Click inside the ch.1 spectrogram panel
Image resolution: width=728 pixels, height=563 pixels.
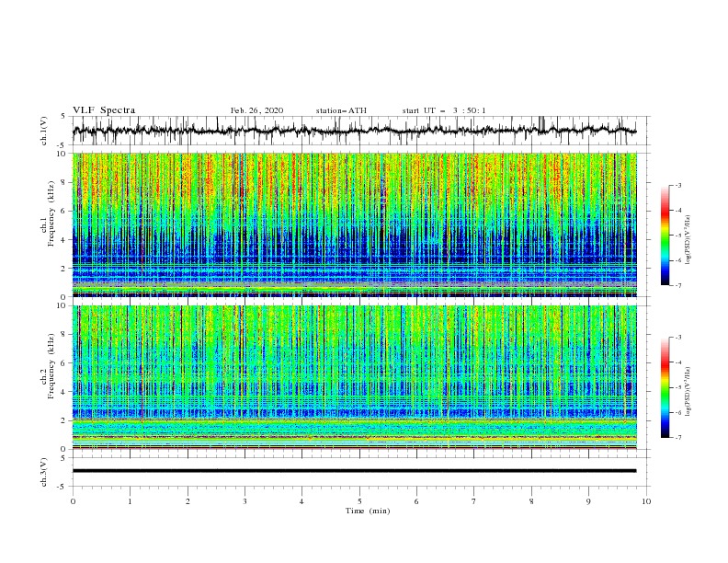pos(354,224)
